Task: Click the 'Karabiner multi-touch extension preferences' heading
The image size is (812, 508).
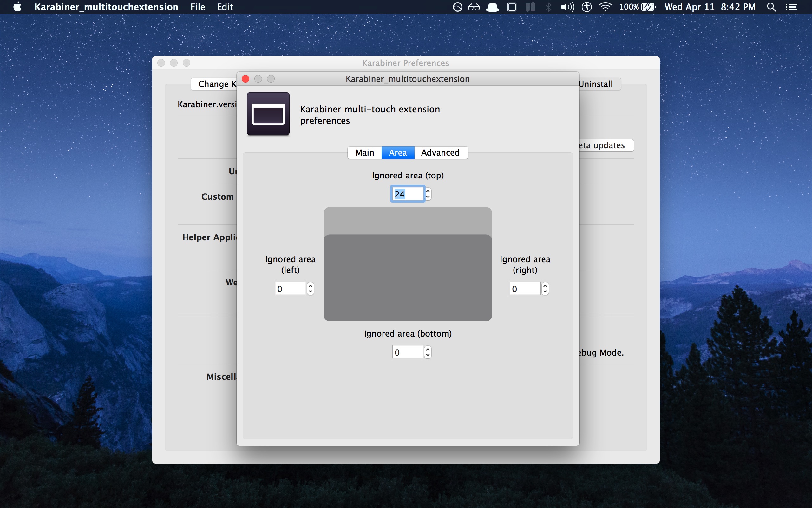Action: [370, 115]
